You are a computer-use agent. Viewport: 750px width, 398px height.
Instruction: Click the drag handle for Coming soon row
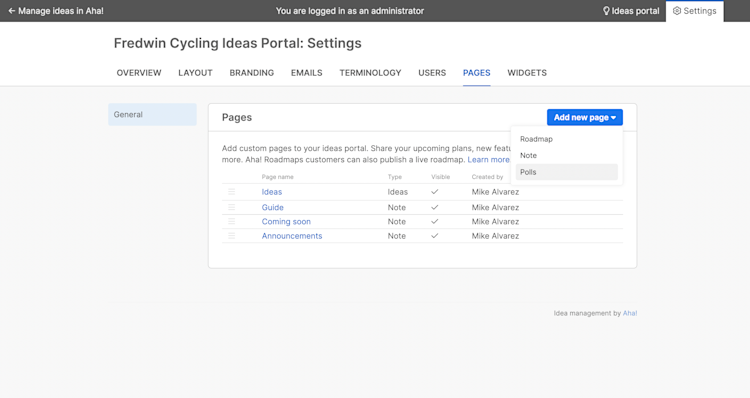pyautogui.click(x=232, y=221)
